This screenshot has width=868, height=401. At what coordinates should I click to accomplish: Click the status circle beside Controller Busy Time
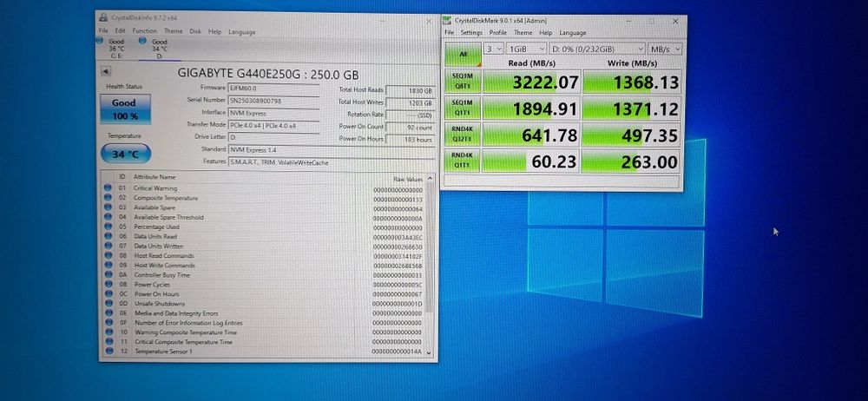(108, 275)
